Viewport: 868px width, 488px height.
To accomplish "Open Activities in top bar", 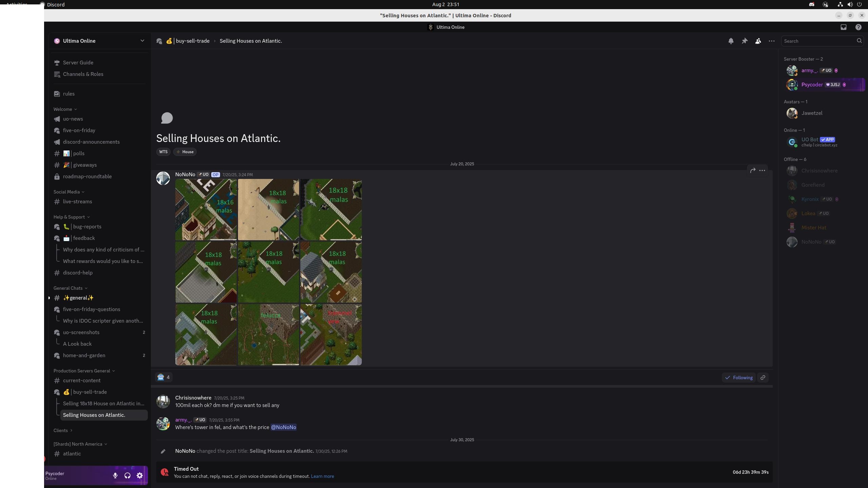I will [x=17, y=4].
